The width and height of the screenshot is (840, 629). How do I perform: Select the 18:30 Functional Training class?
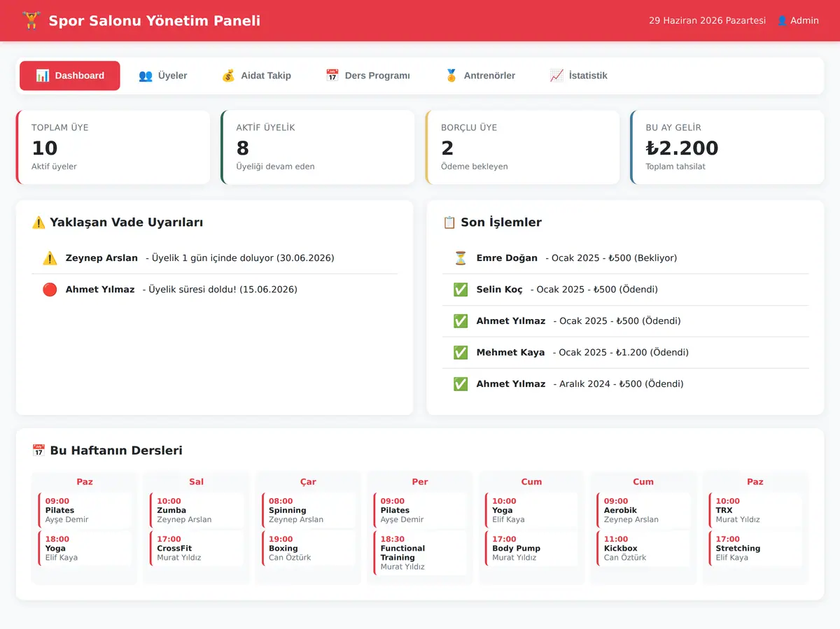click(420, 553)
